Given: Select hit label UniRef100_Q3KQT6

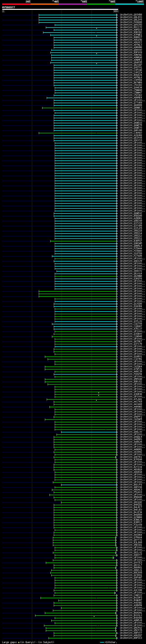Looking at the screenshot, I should pos(131,278).
